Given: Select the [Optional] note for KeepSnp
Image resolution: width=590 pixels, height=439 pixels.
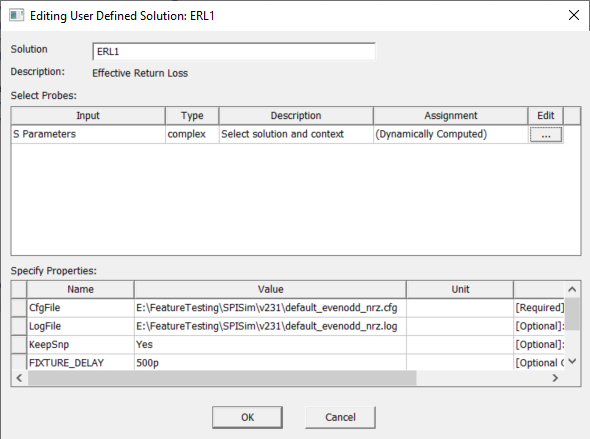Looking at the screenshot, I should pos(539,345).
